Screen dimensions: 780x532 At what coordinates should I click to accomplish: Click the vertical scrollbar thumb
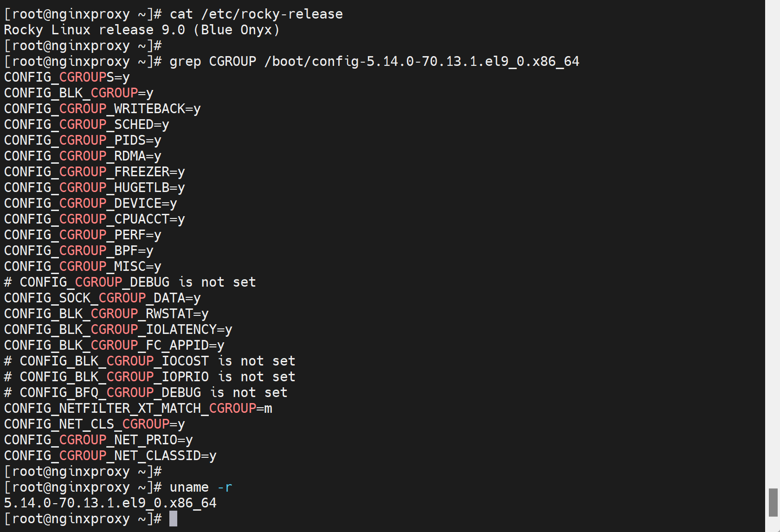[x=773, y=502]
